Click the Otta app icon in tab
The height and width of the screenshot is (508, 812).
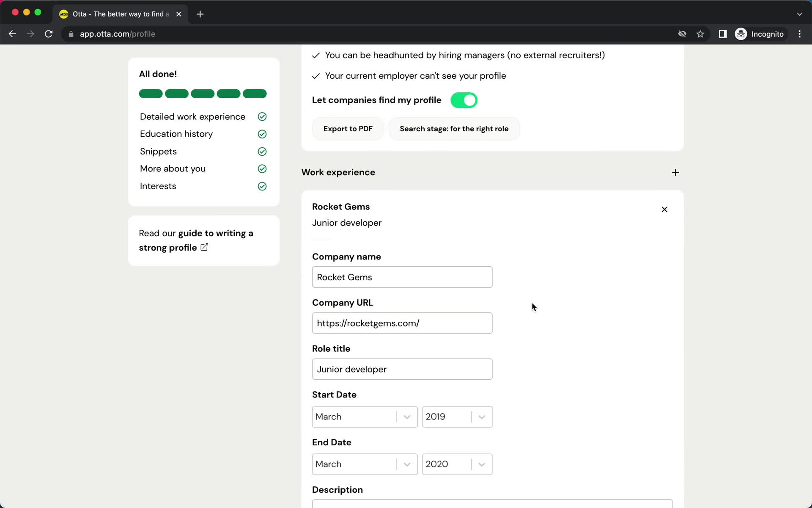[x=64, y=14]
